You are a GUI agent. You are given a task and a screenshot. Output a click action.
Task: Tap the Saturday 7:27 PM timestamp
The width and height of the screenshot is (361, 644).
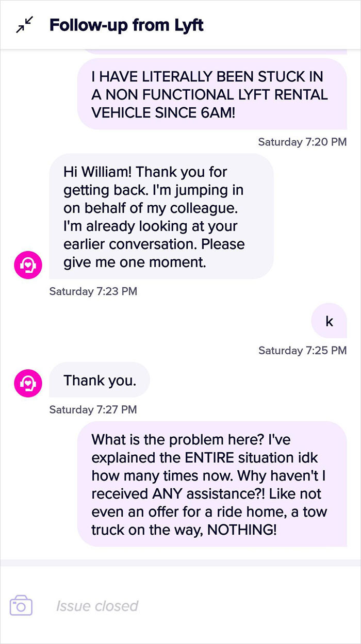93,409
